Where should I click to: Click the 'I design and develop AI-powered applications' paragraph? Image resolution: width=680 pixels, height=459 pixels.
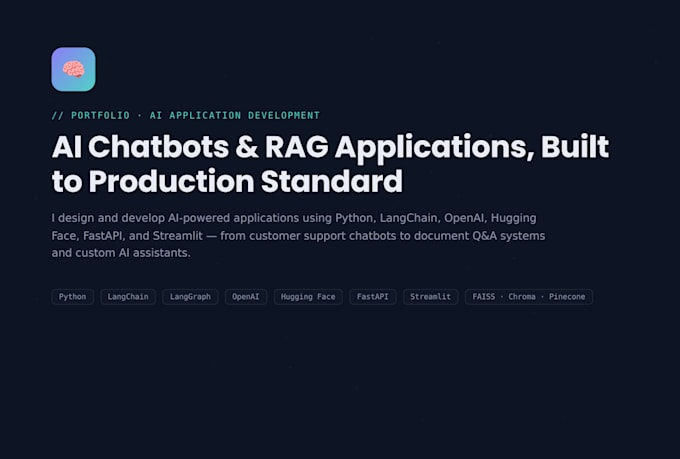[298, 236]
